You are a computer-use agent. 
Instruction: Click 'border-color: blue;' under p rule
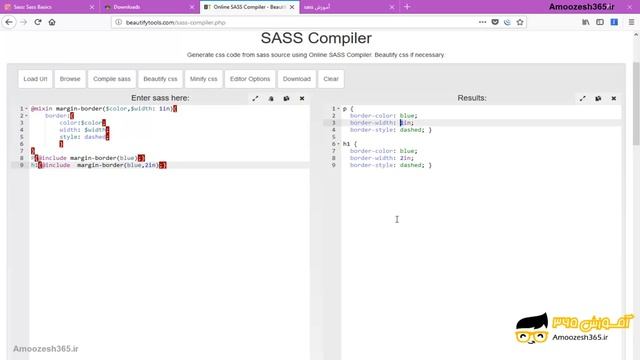(384, 116)
